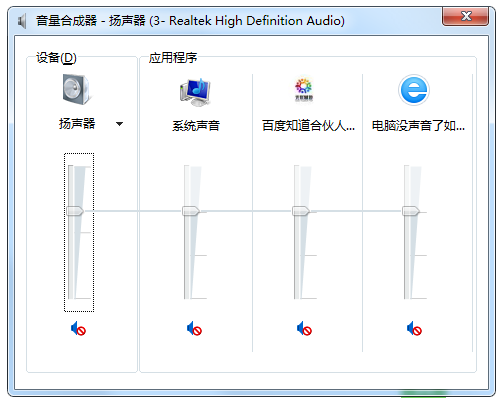Click the 百度知道合伙人 volume slider thumb
Image resolution: width=499 pixels, height=398 pixels.
301,211
